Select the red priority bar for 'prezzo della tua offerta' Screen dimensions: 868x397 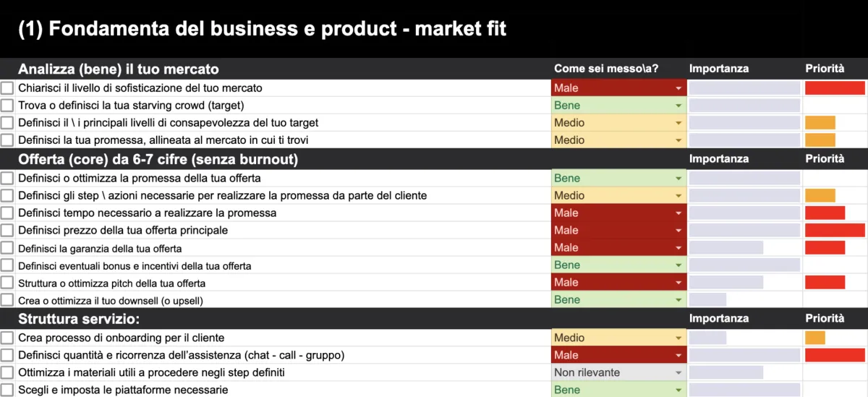(835, 231)
